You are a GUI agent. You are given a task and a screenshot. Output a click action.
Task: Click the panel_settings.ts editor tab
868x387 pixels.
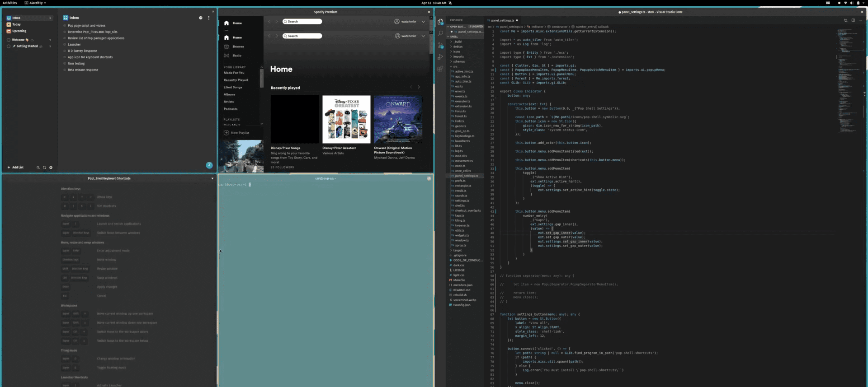pyautogui.click(x=503, y=20)
